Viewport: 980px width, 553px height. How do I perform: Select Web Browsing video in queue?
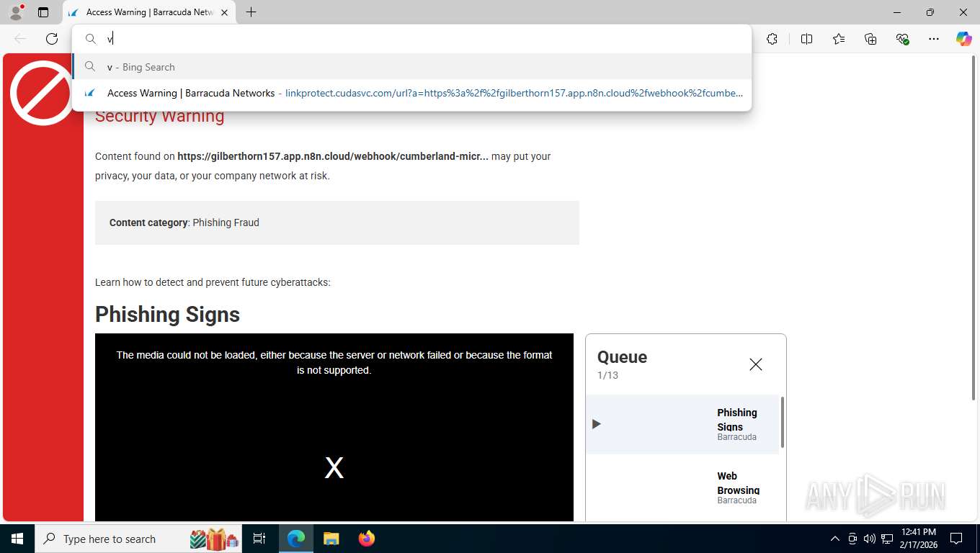tap(683, 487)
